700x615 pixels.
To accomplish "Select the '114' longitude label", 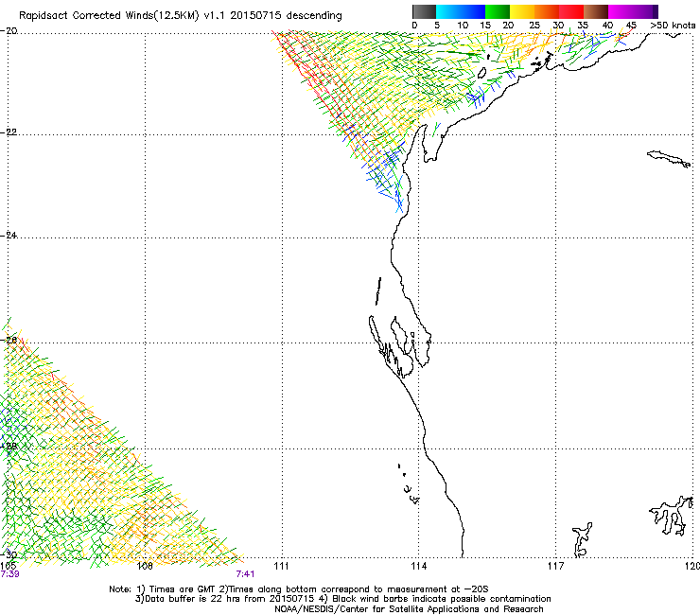I will click(x=419, y=567).
